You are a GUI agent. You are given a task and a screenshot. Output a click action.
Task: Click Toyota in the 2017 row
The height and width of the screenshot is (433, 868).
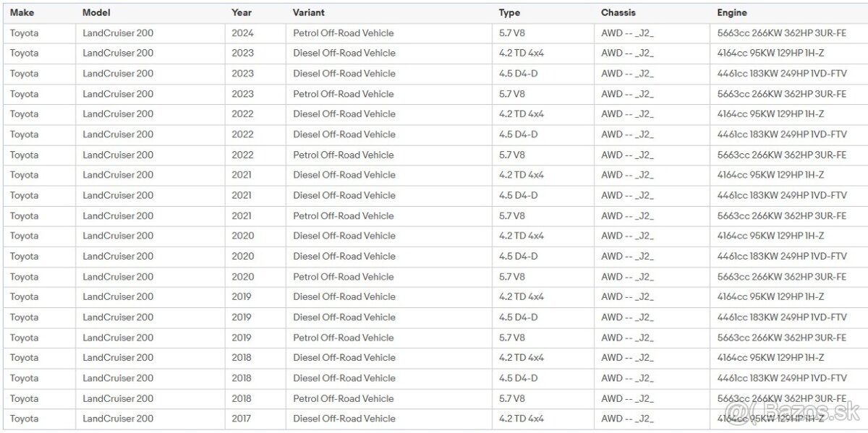click(x=25, y=419)
